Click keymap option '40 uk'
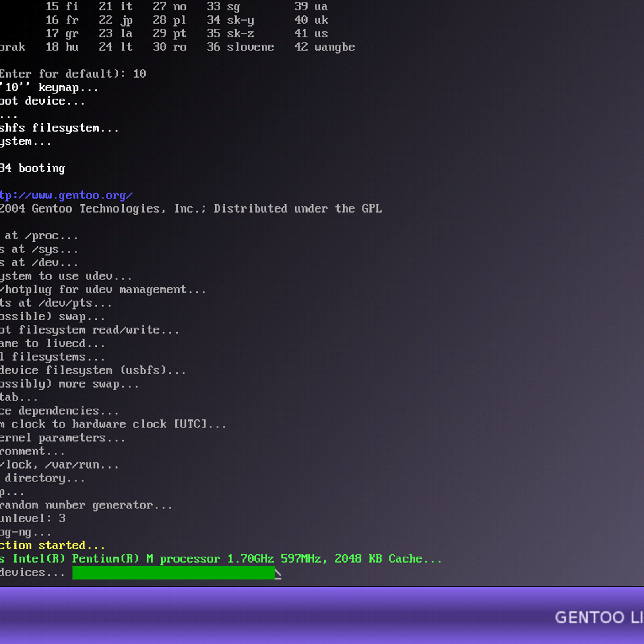The height and width of the screenshot is (644, 644). (311, 20)
